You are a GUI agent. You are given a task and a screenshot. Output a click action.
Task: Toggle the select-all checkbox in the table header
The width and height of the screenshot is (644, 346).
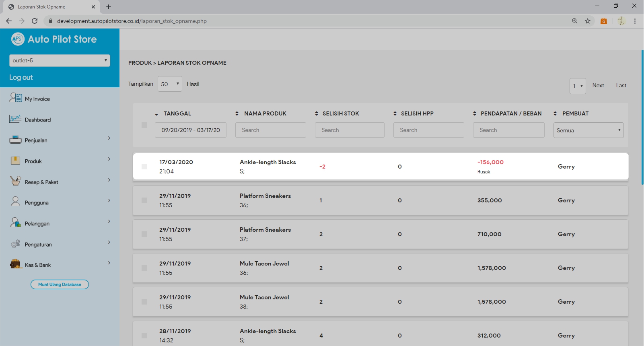click(x=144, y=125)
